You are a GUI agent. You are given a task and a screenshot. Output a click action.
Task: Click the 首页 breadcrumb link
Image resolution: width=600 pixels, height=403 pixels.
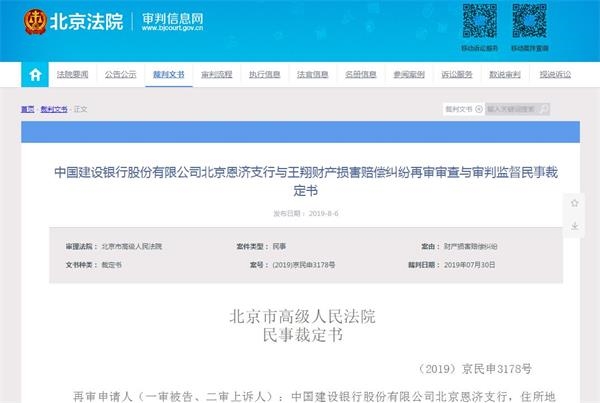28,109
